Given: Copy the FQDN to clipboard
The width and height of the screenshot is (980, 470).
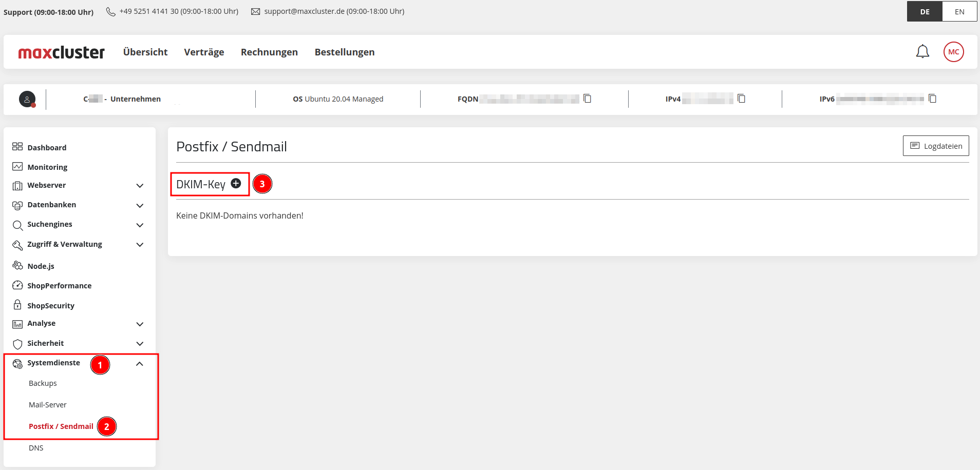Looking at the screenshot, I should [588, 99].
